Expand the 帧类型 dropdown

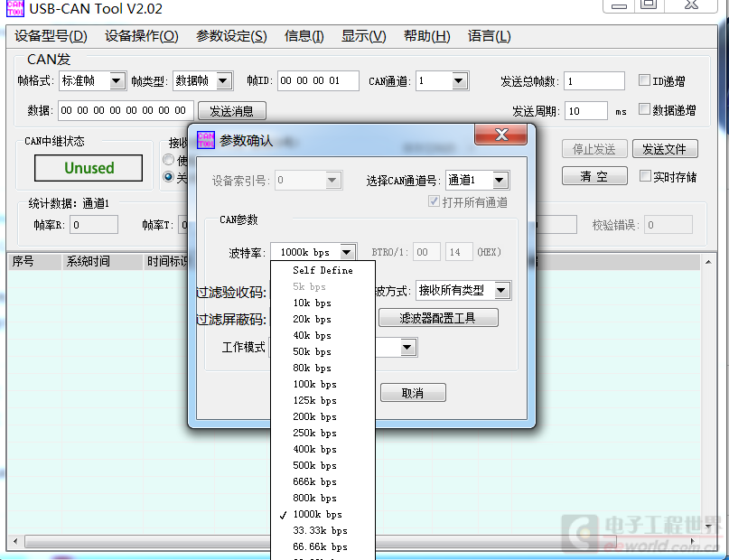(x=224, y=81)
